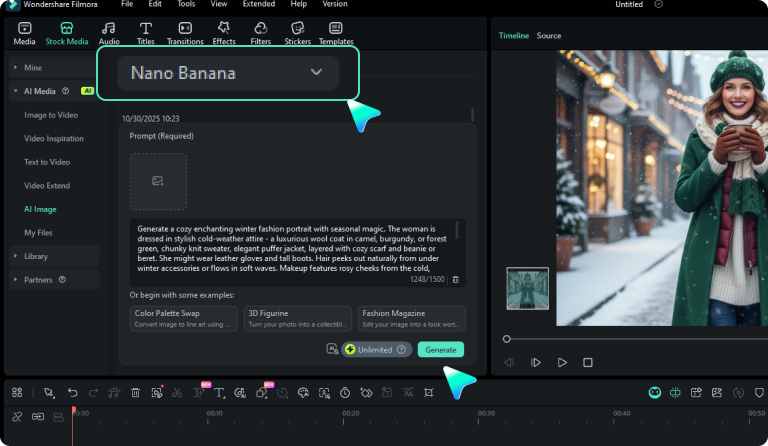Screen dimensions: 768x446
Task: Select the generated image thumbnail in preview
Action: pyautogui.click(x=528, y=288)
